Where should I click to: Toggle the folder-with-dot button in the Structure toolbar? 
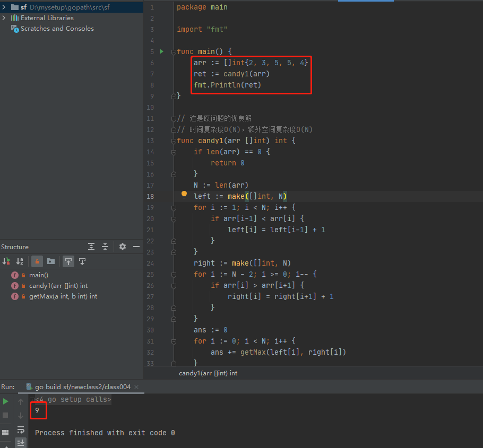pyautogui.click(x=51, y=261)
